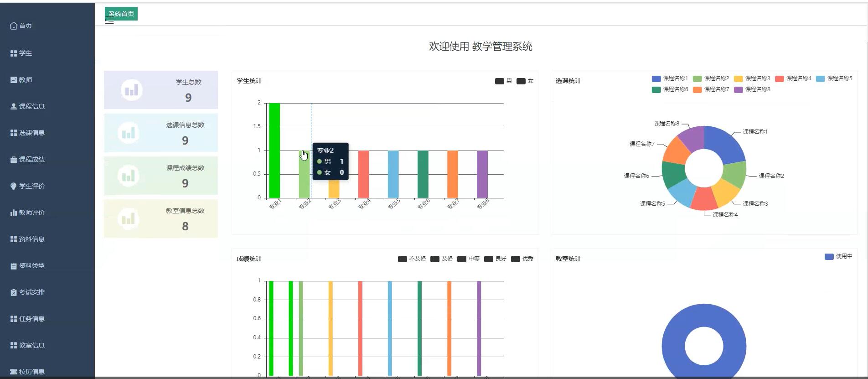Open the 首页 sidebar menu

47,26
